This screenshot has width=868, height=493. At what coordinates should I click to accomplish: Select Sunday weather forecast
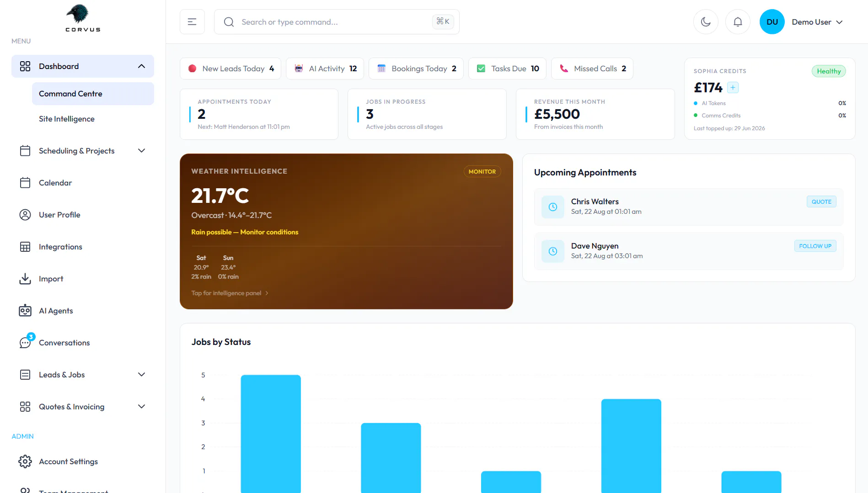tap(228, 267)
